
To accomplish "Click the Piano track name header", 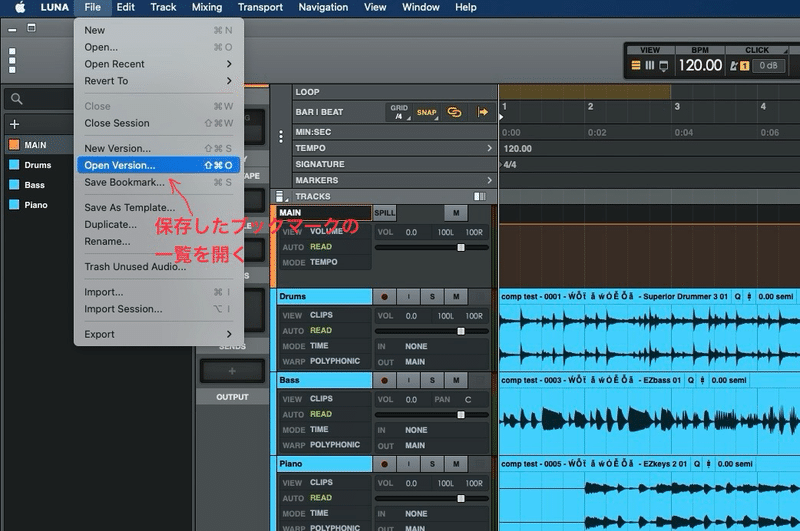I will (x=324, y=464).
